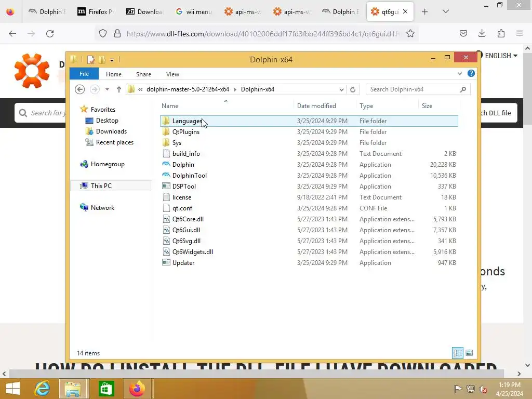The width and height of the screenshot is (532, 399).
Task: Open Internet Explorer from taskbar
Action: click(x=43, y=389)
